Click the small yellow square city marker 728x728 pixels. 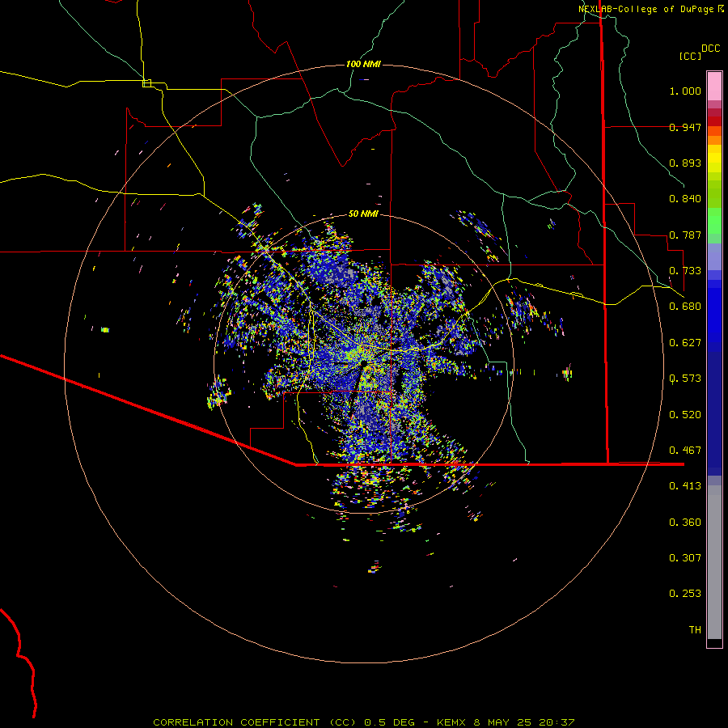click(x=146, y=83)
